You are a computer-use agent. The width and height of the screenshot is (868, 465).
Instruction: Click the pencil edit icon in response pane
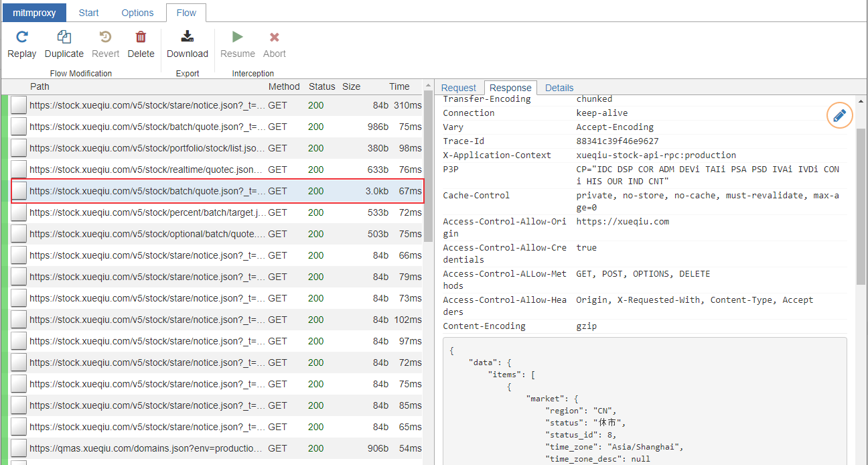click(839, 116)
